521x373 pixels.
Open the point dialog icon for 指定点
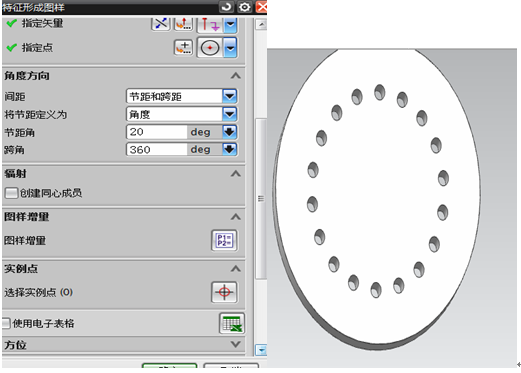point(184,48)
